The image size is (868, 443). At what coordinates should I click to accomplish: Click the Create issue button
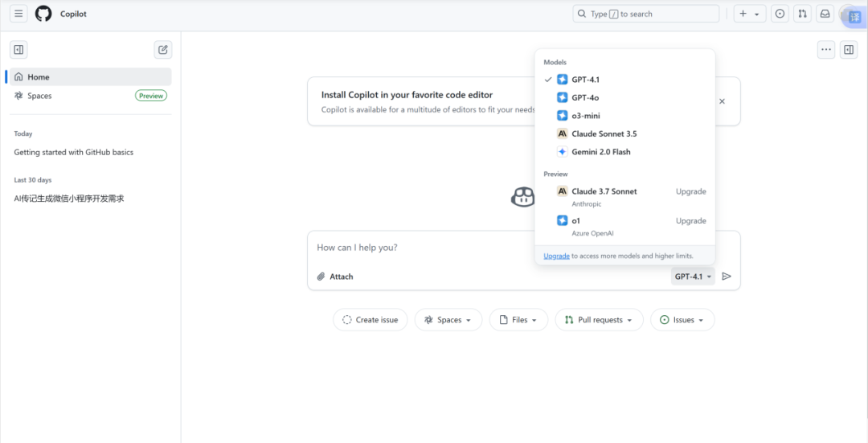coord(370,319)
